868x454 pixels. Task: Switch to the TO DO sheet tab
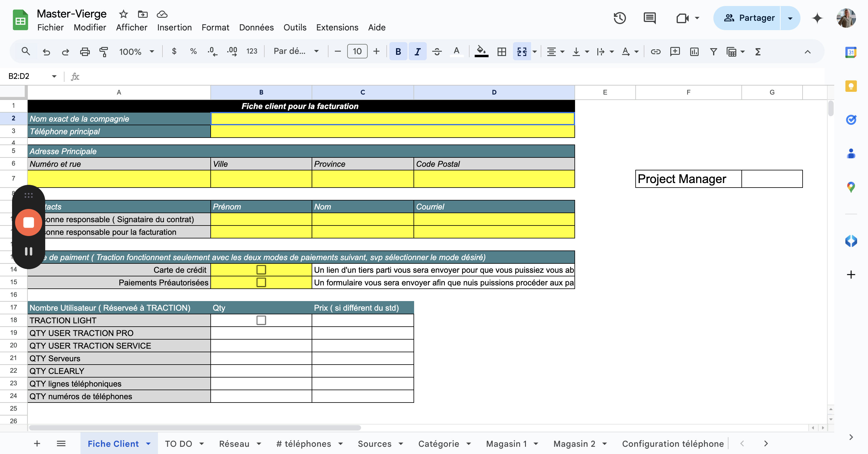(x=178, y=443)
